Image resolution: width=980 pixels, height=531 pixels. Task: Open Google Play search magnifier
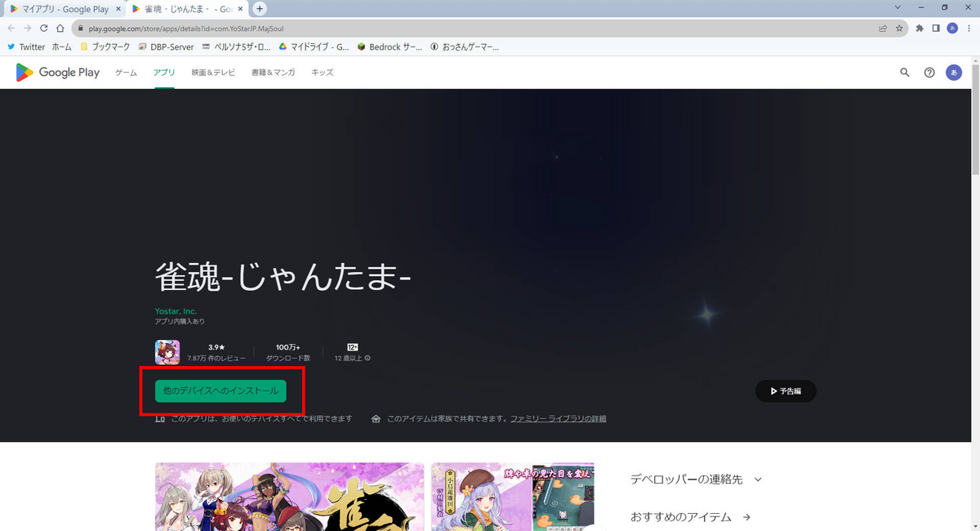[905, 72]
